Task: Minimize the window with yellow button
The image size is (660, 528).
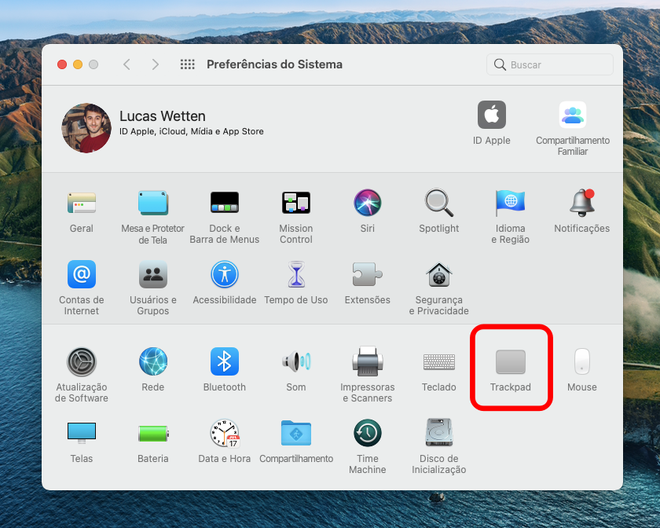Action: click(x=78, y=64)
